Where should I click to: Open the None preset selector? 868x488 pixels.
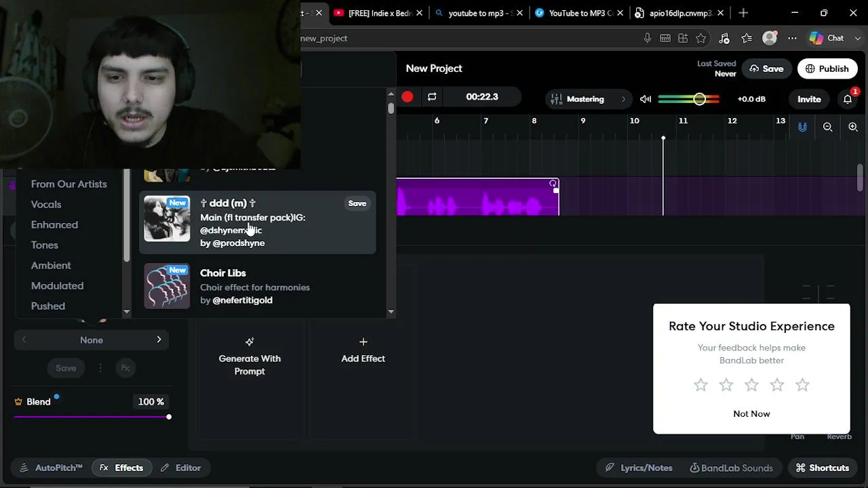coord(92,340)
